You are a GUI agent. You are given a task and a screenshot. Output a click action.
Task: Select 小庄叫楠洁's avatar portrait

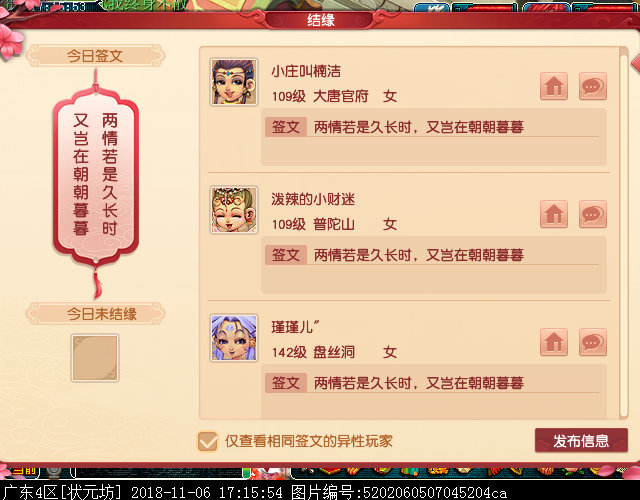(x=234, y=82)
